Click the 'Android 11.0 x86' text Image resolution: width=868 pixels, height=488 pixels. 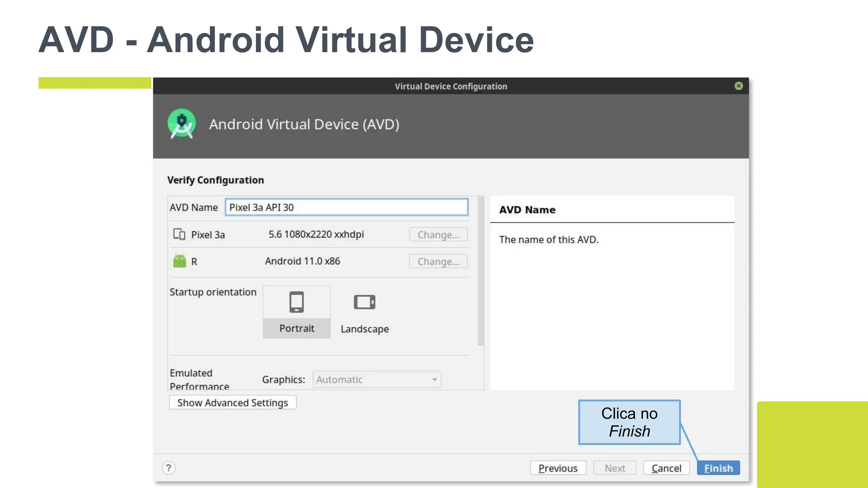pyautogui.click(x=303, y=261)
